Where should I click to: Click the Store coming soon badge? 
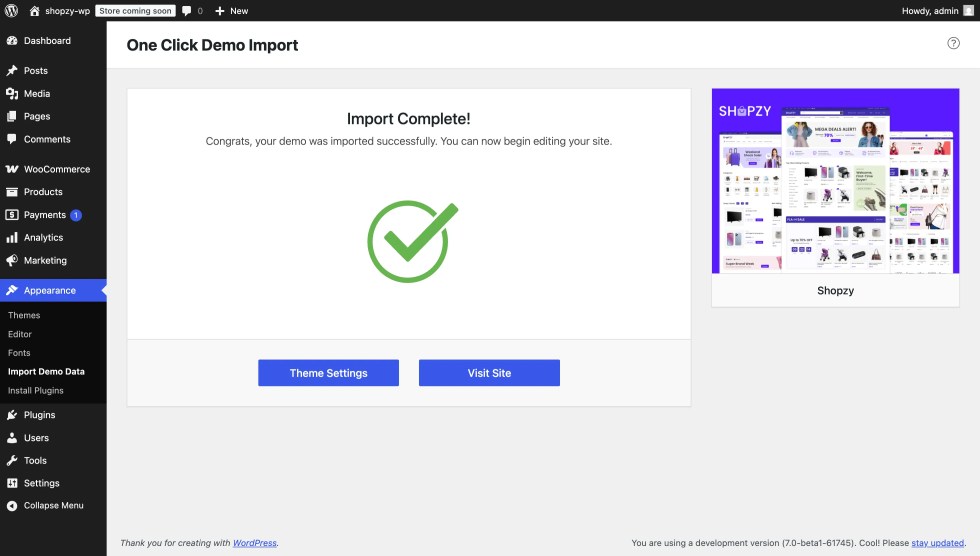(135, 11)
